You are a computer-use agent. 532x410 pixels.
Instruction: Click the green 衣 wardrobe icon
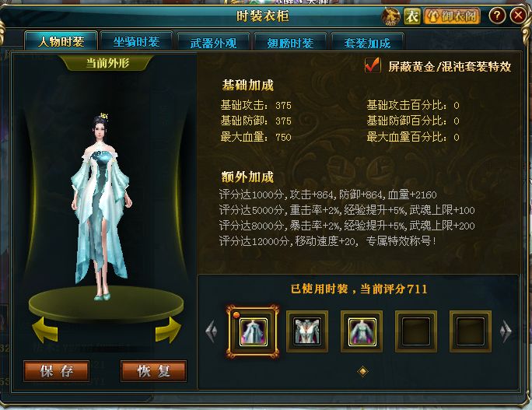click(412, 16)
